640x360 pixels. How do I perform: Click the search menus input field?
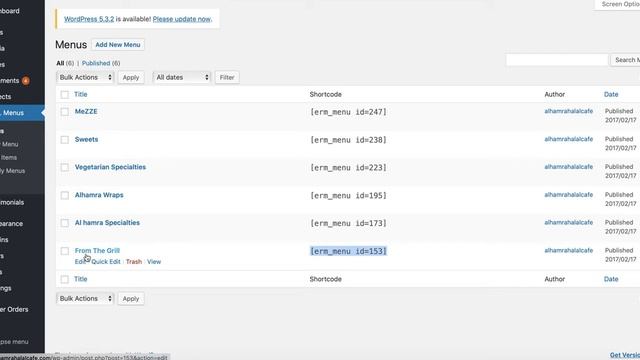pyautogui.click(x=557, y=60)
